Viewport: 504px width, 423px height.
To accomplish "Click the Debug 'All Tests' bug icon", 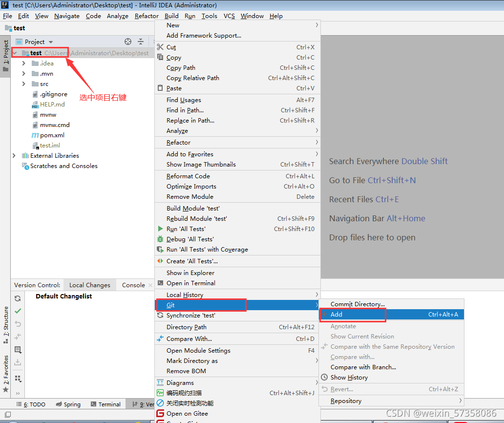I will coord(160,239).
